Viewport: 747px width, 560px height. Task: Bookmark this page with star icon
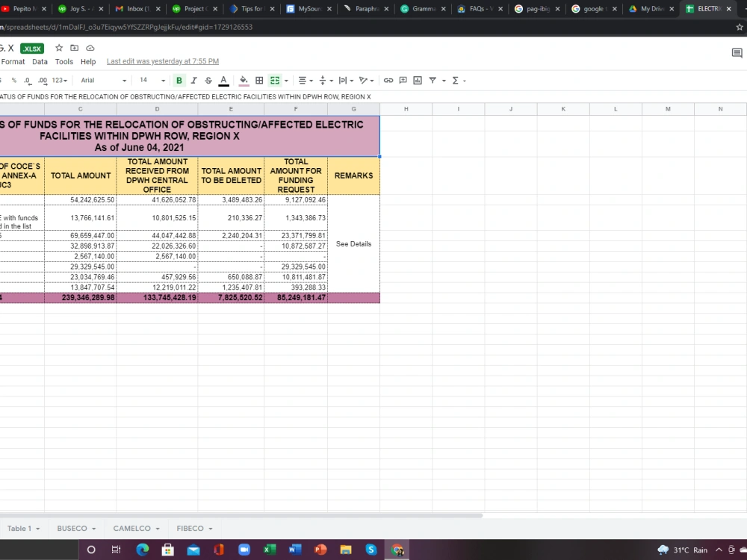740,27
